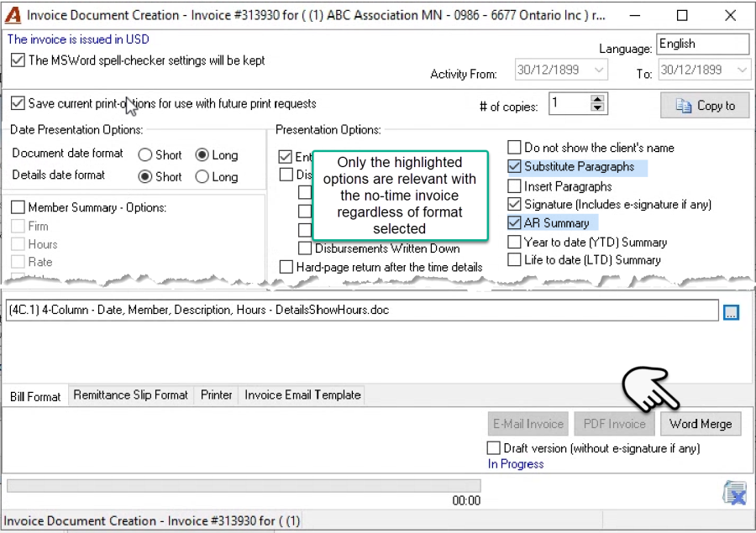Enable Insert Paragraphs checkbox
Screen dimensions: 756x533
tap(514, 186)
